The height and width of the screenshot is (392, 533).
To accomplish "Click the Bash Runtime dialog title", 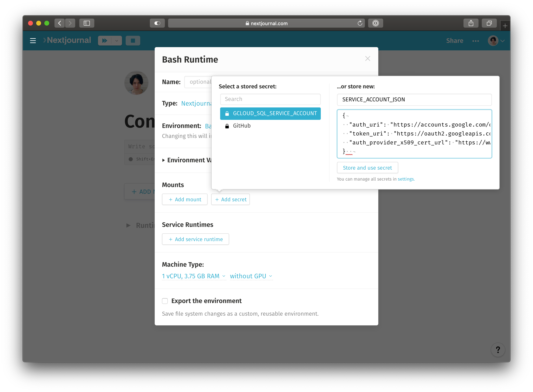I will click(190, 60).
